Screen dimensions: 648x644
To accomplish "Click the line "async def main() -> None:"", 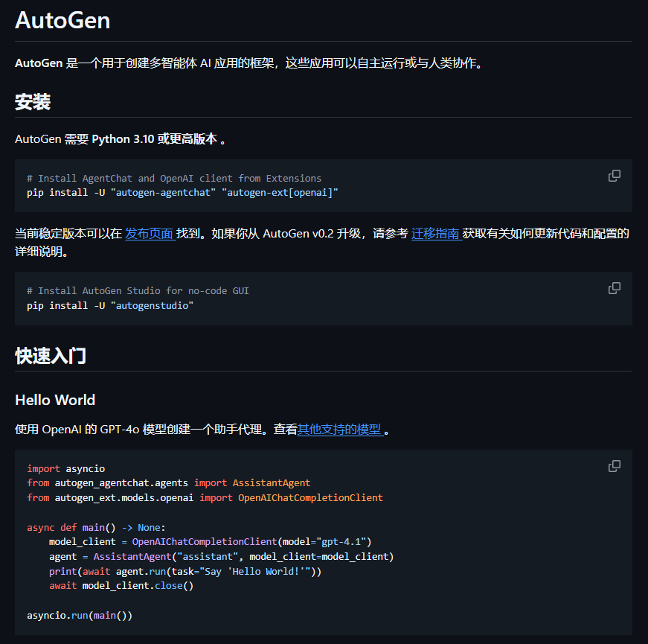I will coord(96,528).
